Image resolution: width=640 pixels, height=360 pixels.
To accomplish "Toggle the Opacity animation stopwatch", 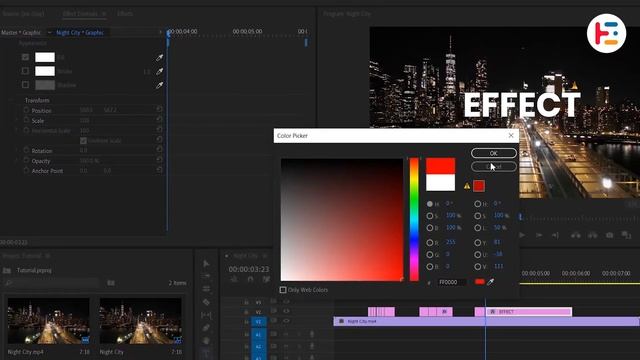I will [x=26, y=160].
